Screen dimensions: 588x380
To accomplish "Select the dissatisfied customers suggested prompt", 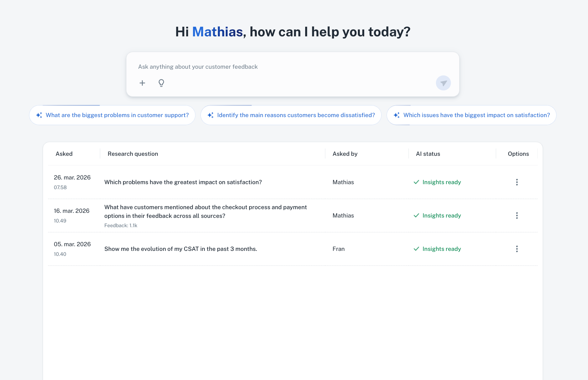I will 296,115.
